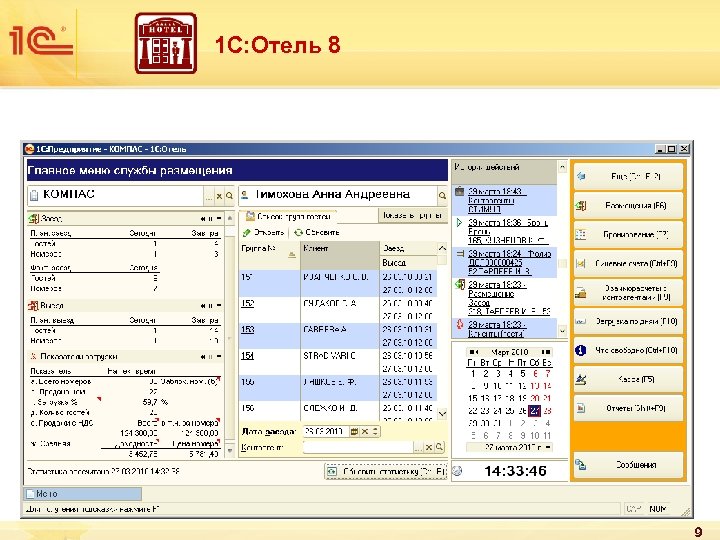Viewport: 720px width, 540px height.
Task: Open Что свободно (Ctrl+F10)
Action: coord(628,350)
